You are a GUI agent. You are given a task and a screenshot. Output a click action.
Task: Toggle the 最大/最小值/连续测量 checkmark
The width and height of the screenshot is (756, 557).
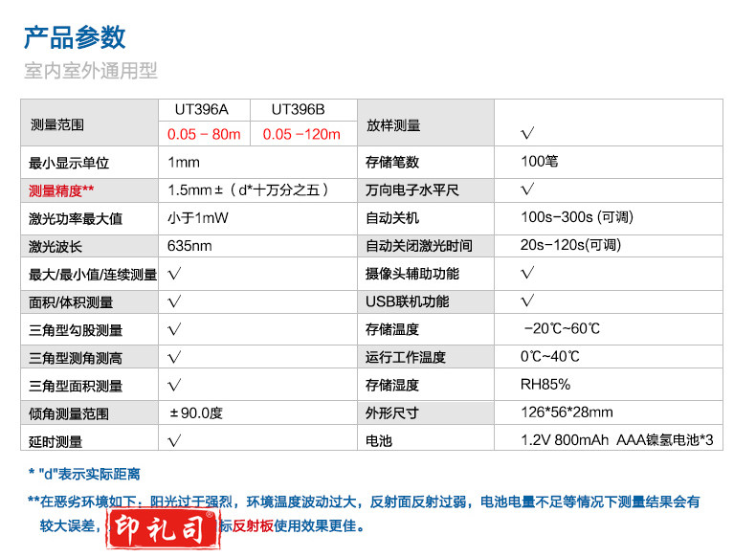coord(175,274)
